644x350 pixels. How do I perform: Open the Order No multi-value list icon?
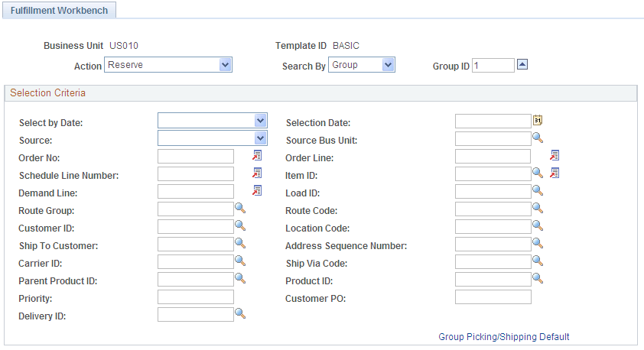[x=257, y=155]
